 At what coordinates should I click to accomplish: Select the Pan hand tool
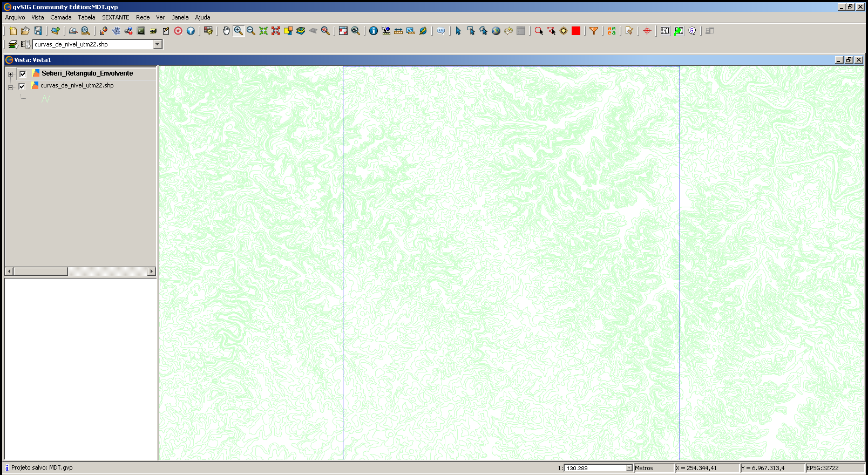[226, 31]
